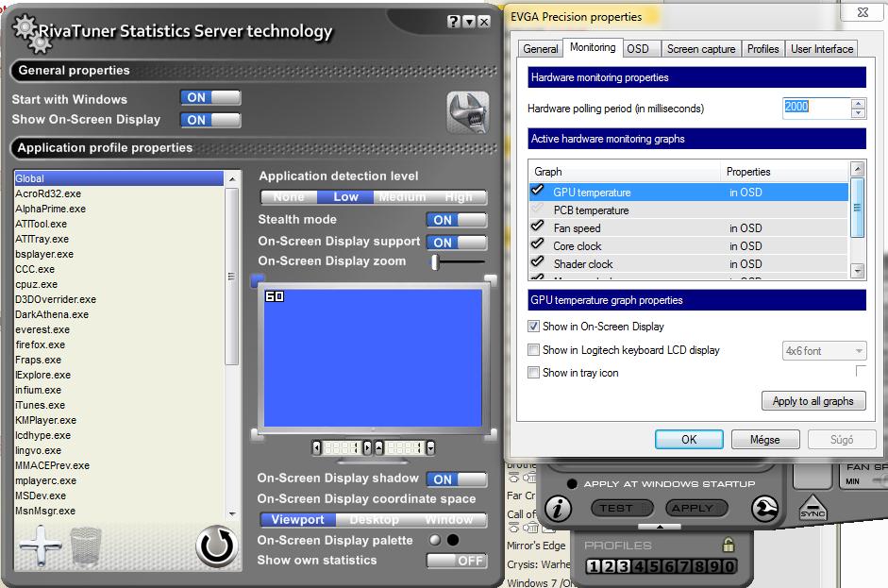Image resolution: width=888 pixels, height=588 pixels.
Task: Check Show in Logitech keyboard LCD display
Action: [533, 350]
